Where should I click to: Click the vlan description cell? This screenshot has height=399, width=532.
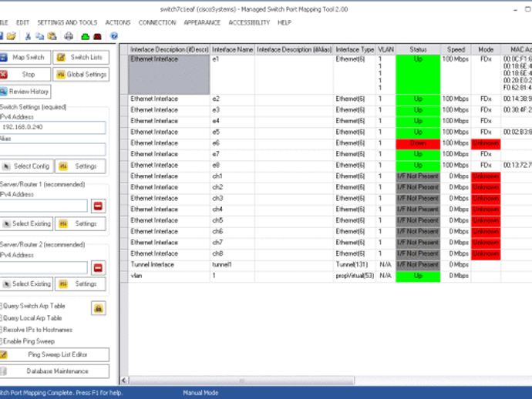coord(170,276)
